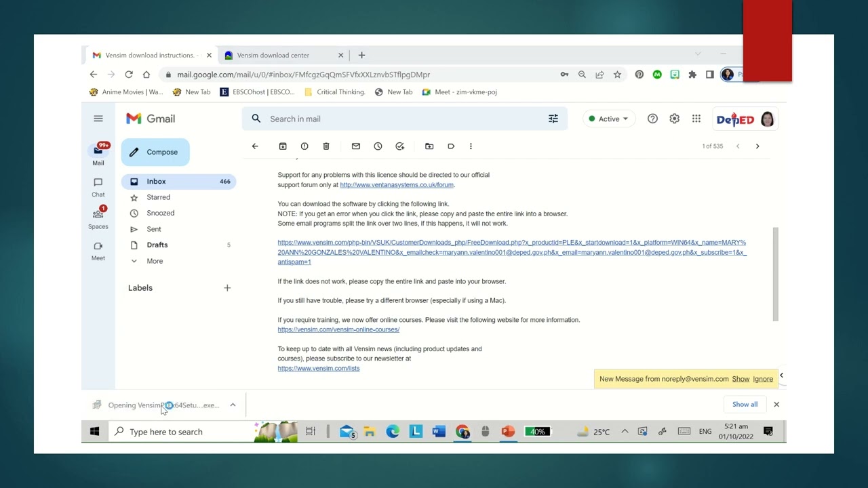Open Inbox folder
The image size is (868, 488).
179,182
